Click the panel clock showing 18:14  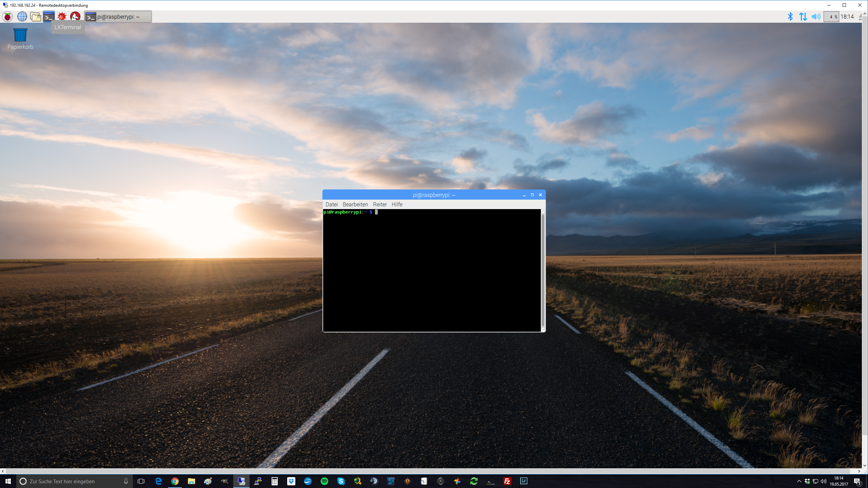point(847,17)
